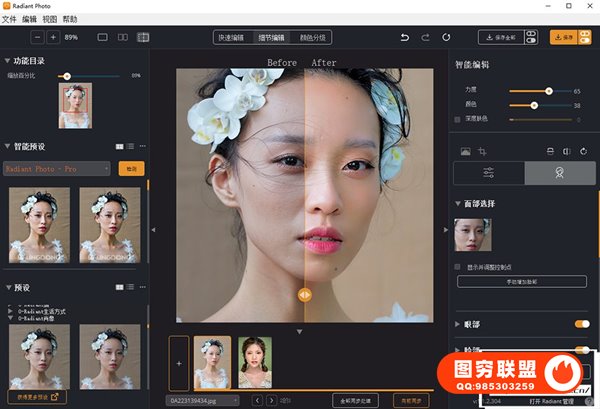Switch to split before/after compare view icon

pos(123,37)
